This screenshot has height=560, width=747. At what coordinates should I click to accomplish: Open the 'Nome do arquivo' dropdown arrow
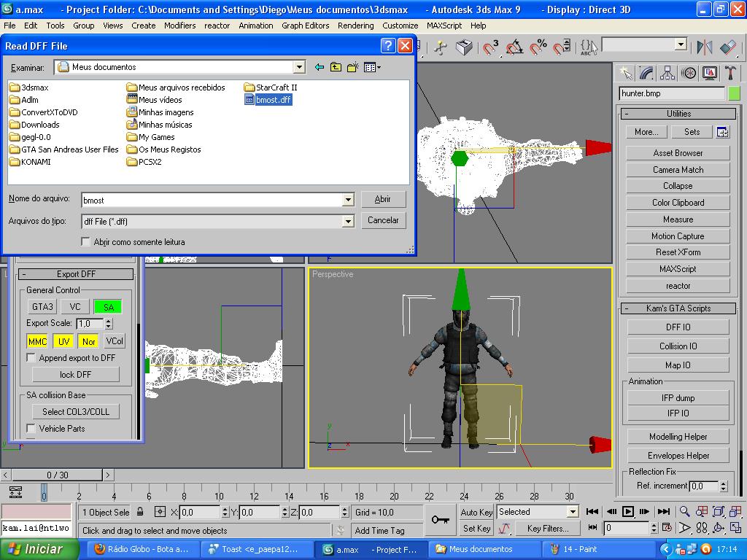pos(348,200)
